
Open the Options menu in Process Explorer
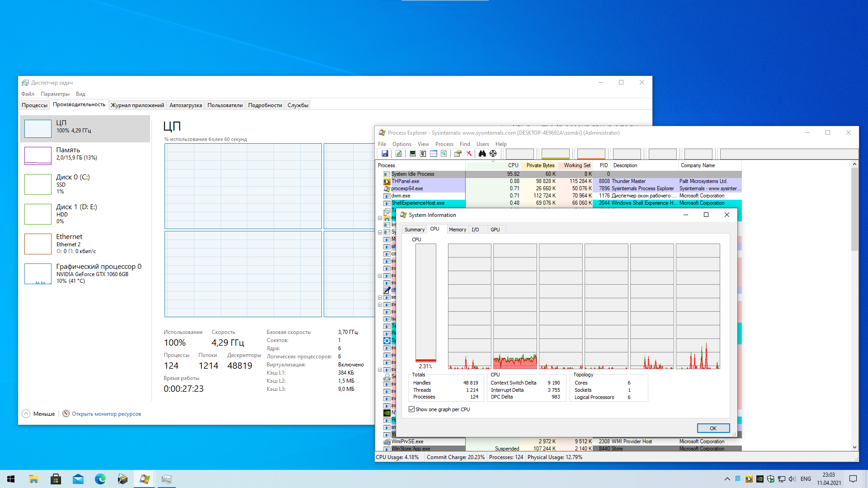(x=401, y=144)
